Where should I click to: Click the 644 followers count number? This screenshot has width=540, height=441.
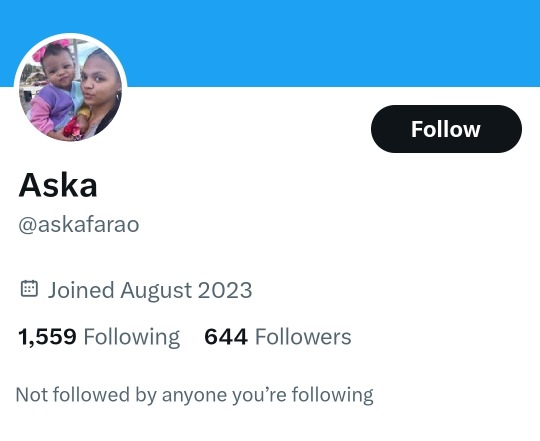(226, 337)
